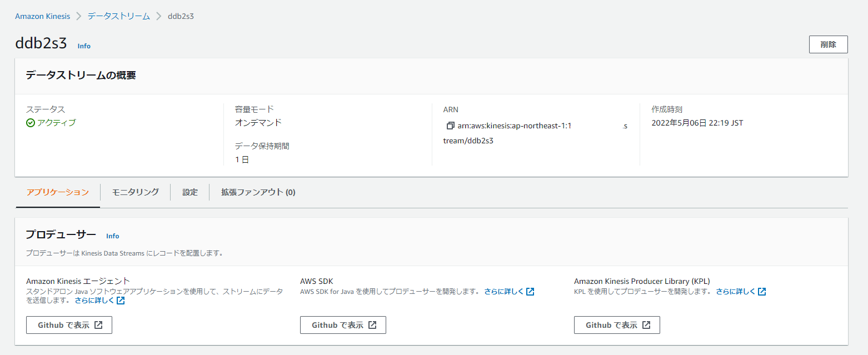Click the green active status check icon

[31, 123]
